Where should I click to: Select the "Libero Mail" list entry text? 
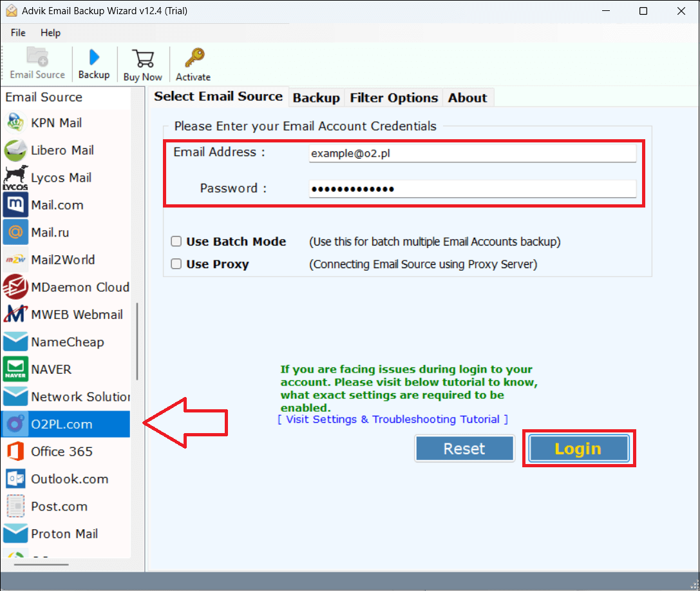[62, 150]
